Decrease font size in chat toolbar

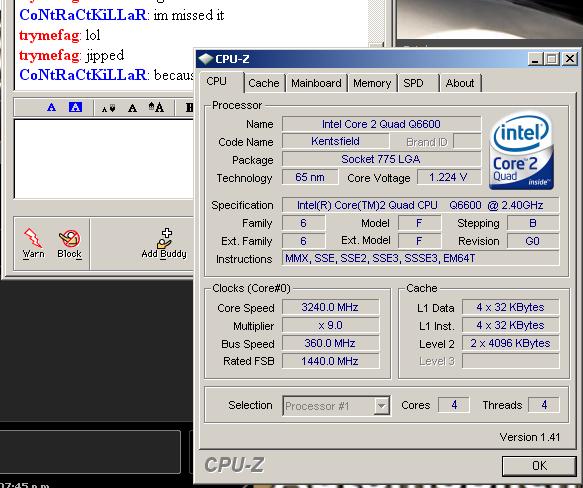coord(109,108)
